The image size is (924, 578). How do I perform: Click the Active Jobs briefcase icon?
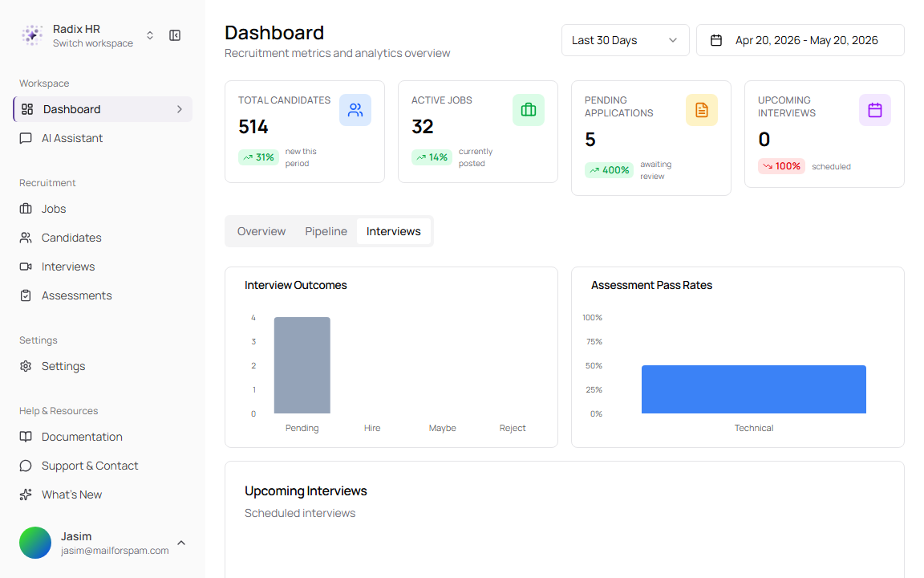(529, 110)
